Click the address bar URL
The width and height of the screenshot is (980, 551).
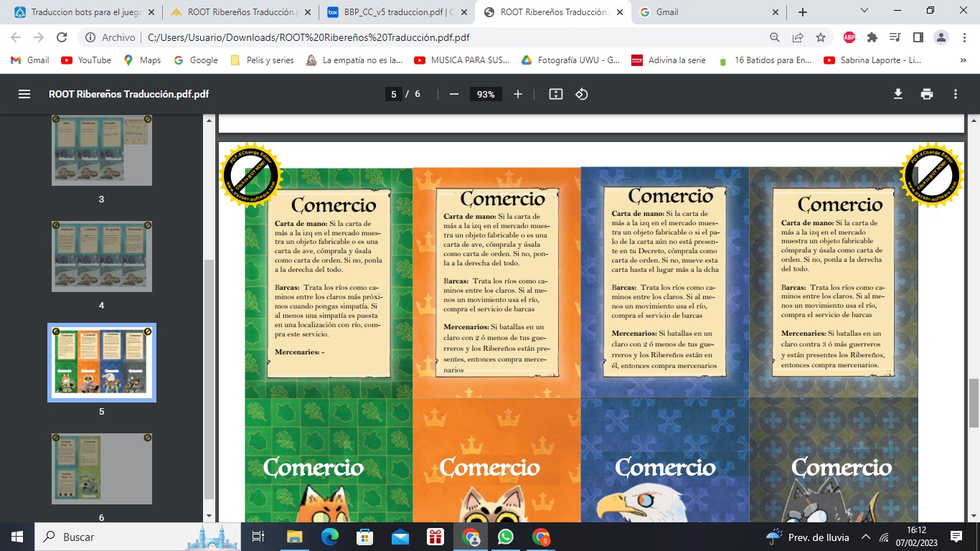[x=308, y=37]
